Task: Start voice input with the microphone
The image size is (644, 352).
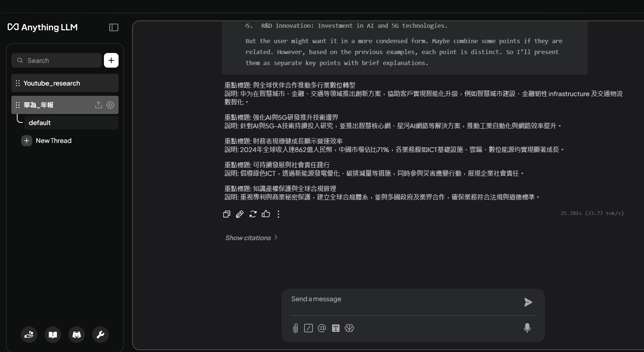Action: click(x=527, y=328)
